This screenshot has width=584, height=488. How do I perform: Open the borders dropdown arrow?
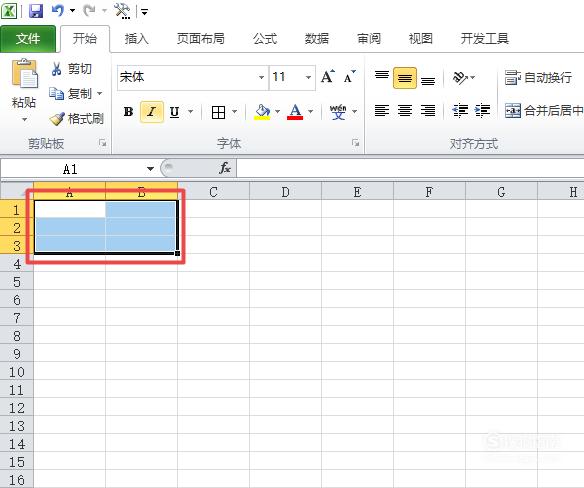coord(234,111)
